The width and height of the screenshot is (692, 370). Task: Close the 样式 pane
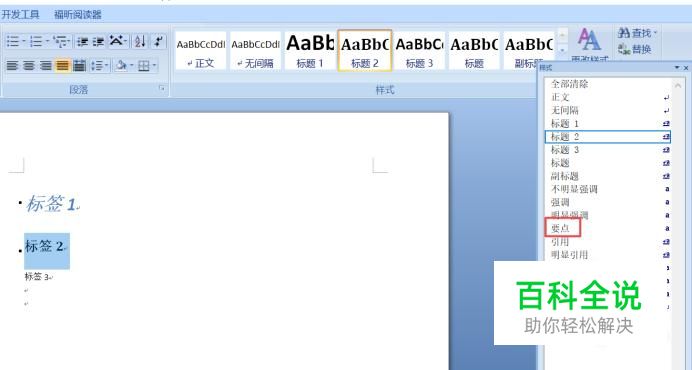686,68
